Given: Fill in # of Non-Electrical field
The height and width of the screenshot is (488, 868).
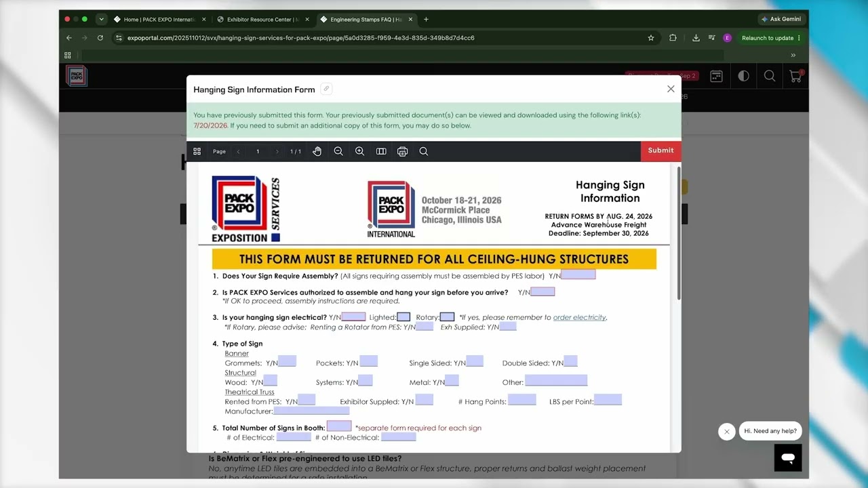Looking at the screenshot, I should coord(398,437).
